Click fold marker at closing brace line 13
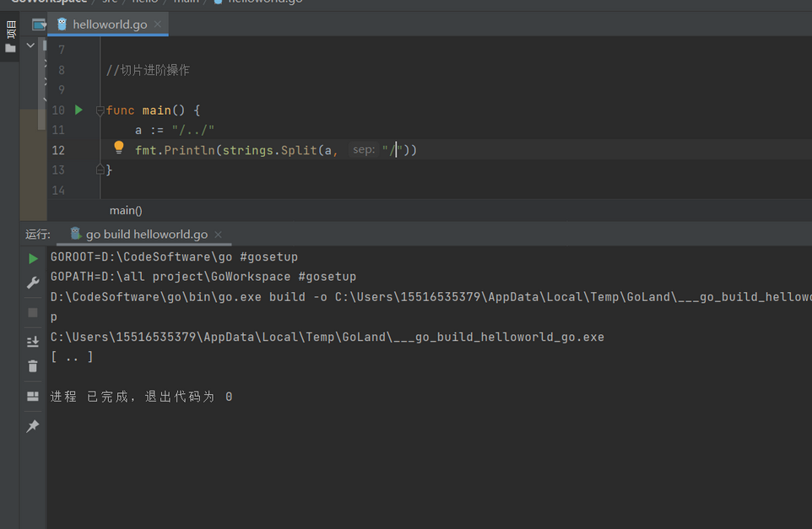 pos(100,170)
